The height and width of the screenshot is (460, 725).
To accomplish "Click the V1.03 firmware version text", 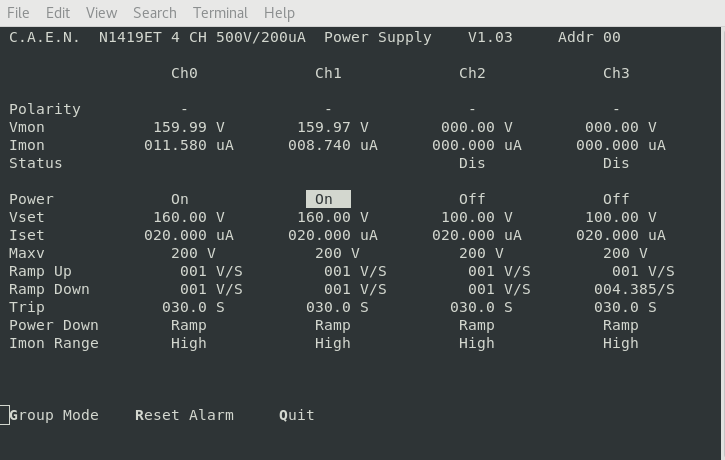I will pyautogui.click(x=490, y=37).
